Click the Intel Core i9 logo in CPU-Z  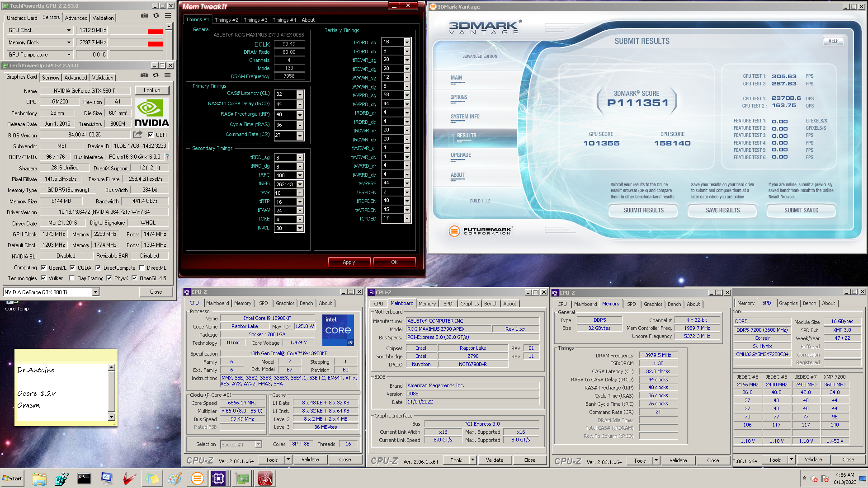338,330
